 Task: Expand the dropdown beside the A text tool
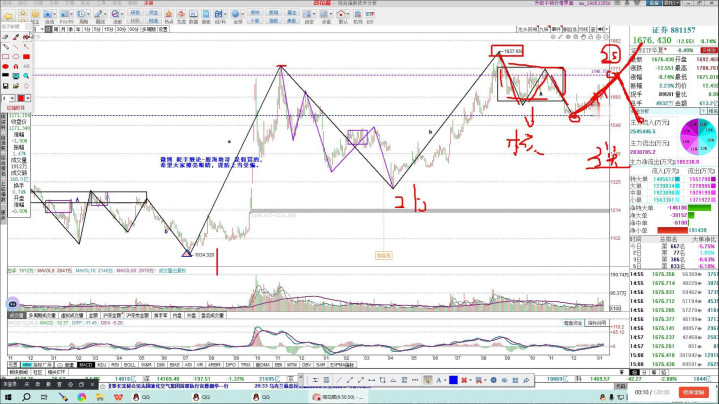click(x=445, y=380)
